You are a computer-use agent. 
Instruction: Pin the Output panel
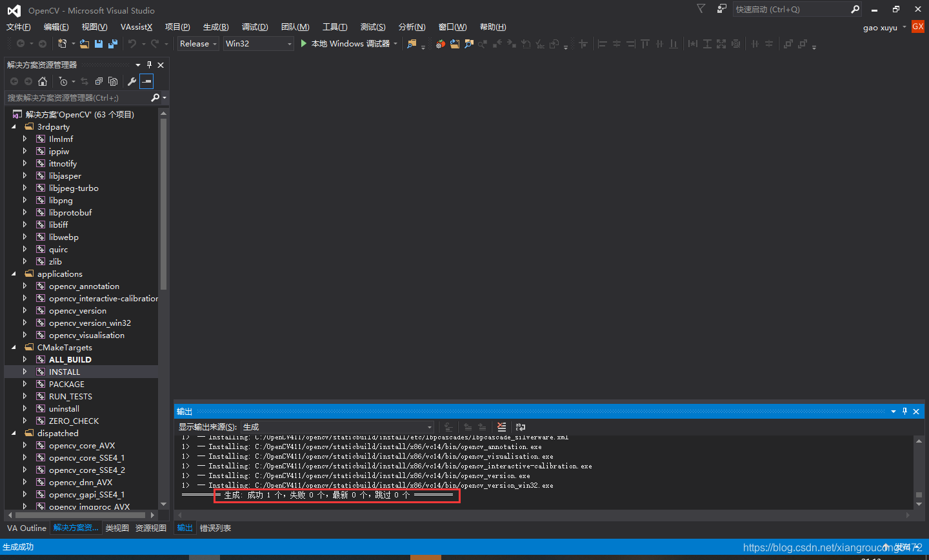point(904,411)
